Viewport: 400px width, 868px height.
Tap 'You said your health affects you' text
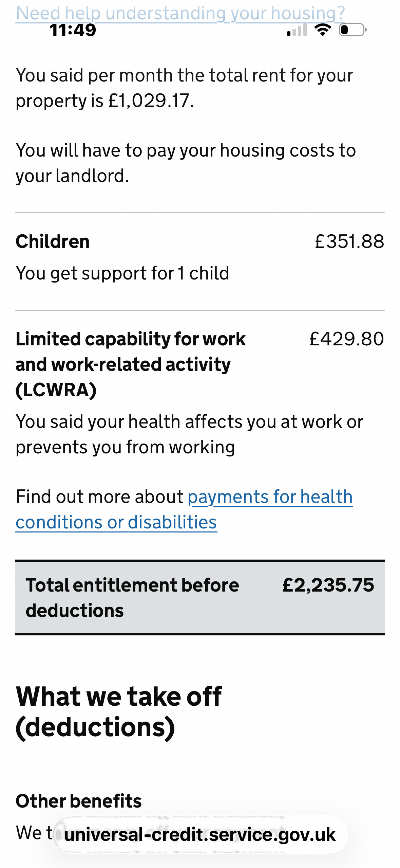[x=189, y=434]
